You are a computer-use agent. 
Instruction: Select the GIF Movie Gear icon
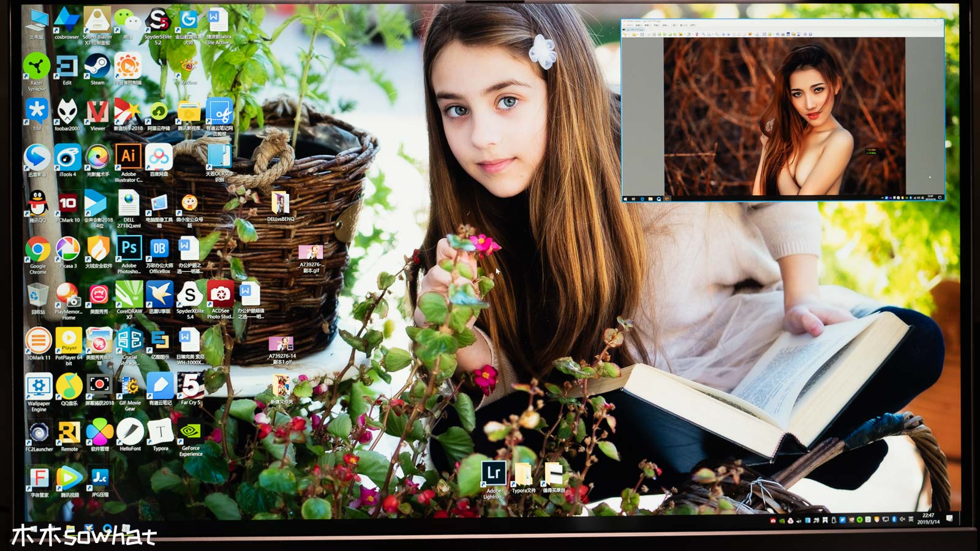tap(130, 392)
